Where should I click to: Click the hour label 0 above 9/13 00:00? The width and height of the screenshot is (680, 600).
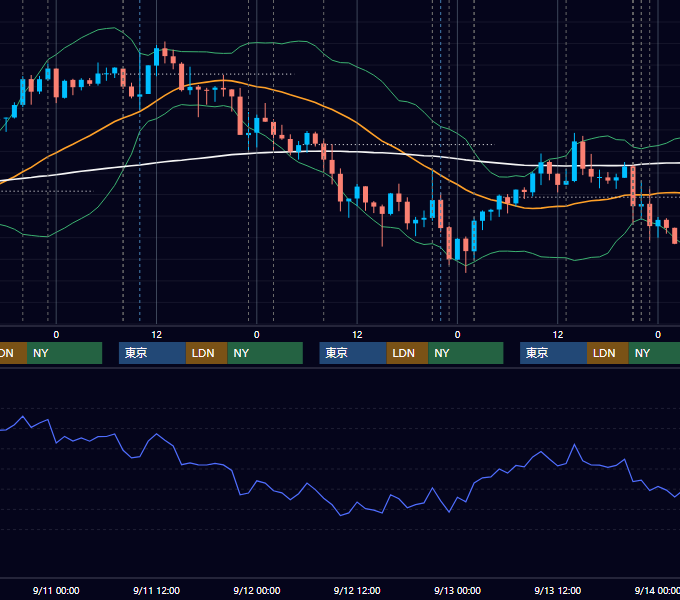458,335
